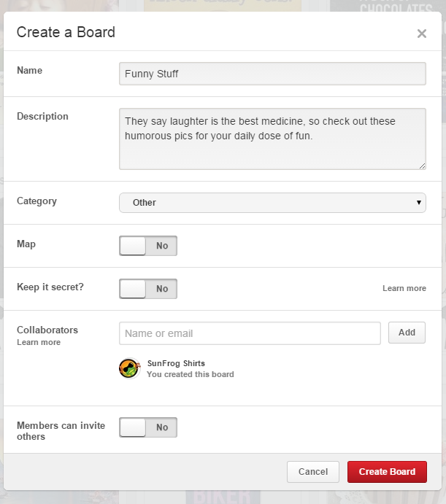Toggle the Map switch
This screenshot has width=446, height=504.
click(148, 246)
